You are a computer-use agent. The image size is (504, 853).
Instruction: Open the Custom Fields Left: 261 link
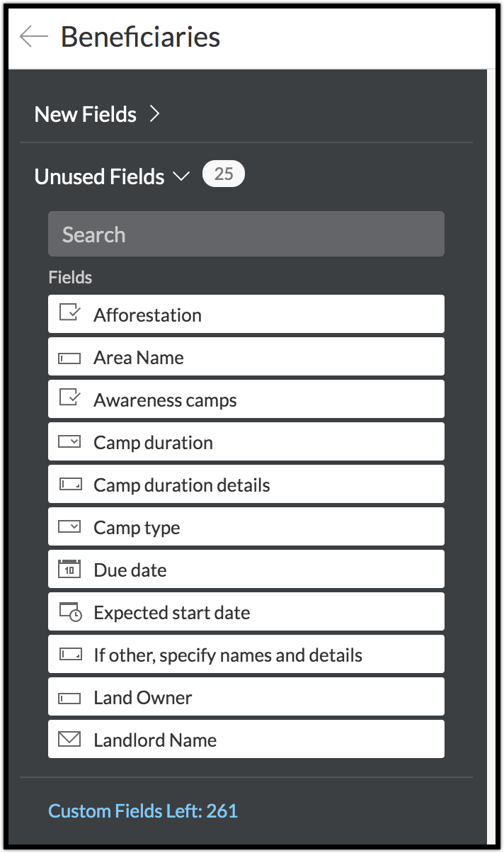143,811
